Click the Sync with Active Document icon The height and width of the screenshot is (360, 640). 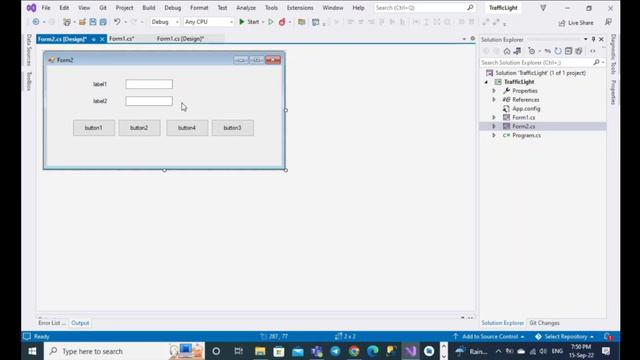click(x=547, y=51)
